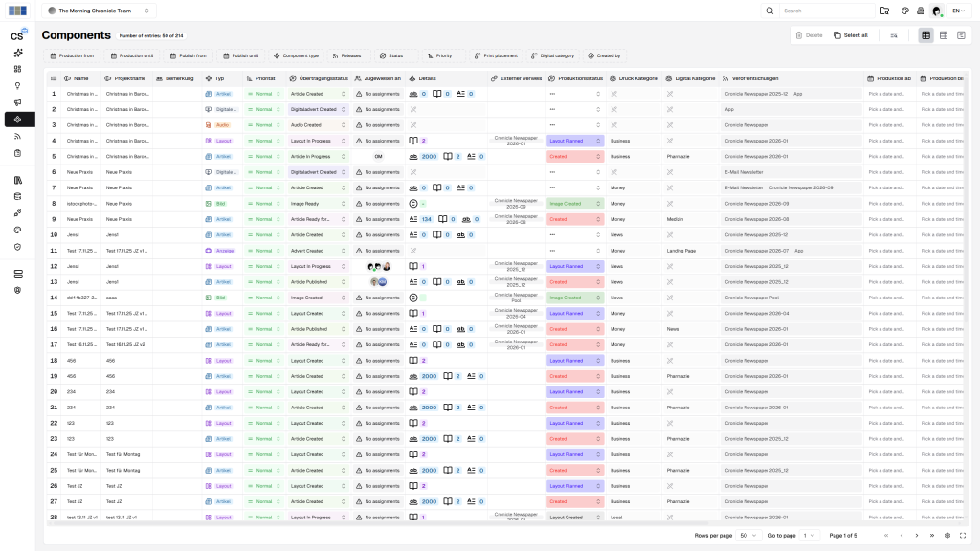The image size is (980, 551).
Task: Switch to the middle column layout view
Action: [x=944, y=35]
